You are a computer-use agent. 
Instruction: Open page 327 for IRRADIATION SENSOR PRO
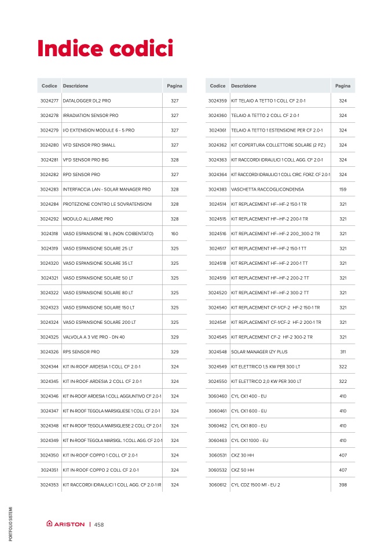point(175,115)
